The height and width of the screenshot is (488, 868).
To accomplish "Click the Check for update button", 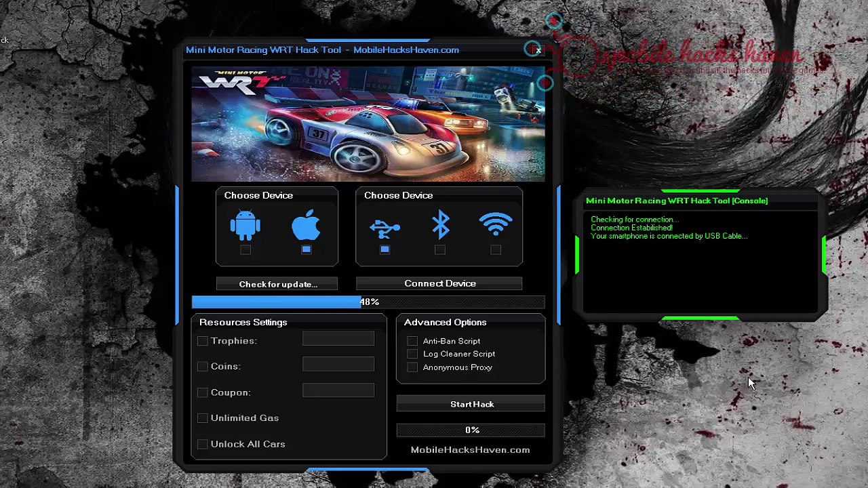I will click(277, 284).
